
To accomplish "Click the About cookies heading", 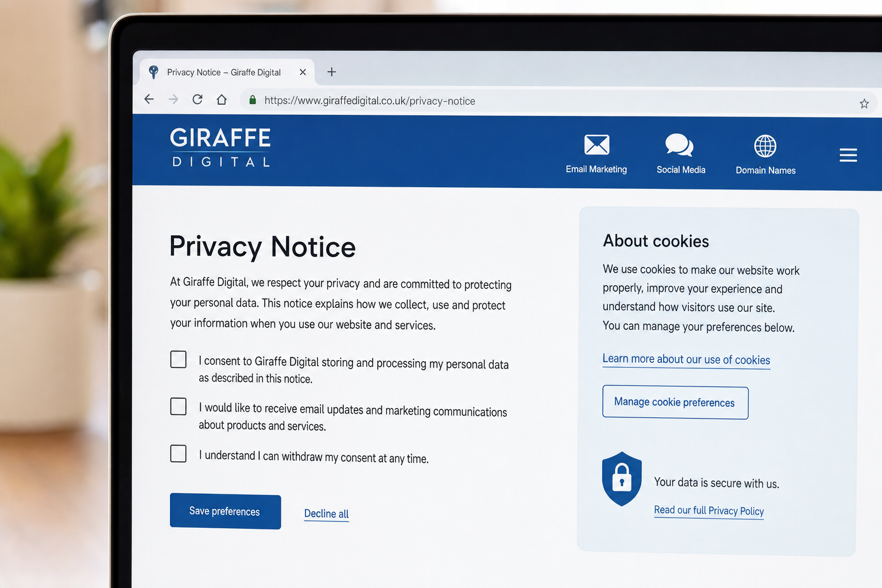I will tap(656, 241).
